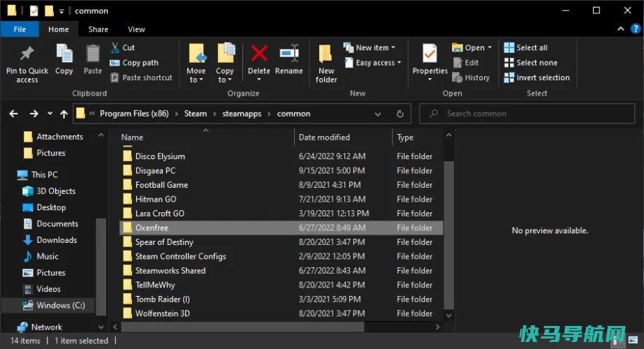Select the Oxenfree folder row
The width and height of the screenshot is (644, 349).
point(281,228)
